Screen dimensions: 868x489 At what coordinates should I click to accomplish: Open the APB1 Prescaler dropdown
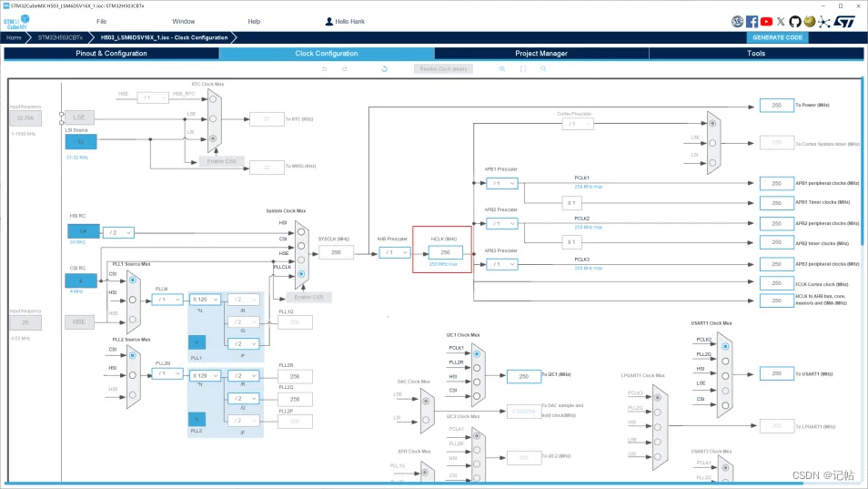(501, 183)
